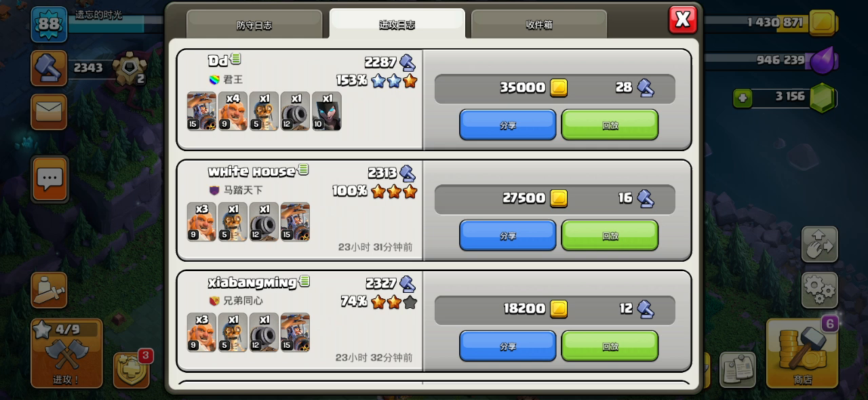Viewport: 868px width, 400px height.
Task: Replay the xiabangming battle
Action: [x=610, y=346]
